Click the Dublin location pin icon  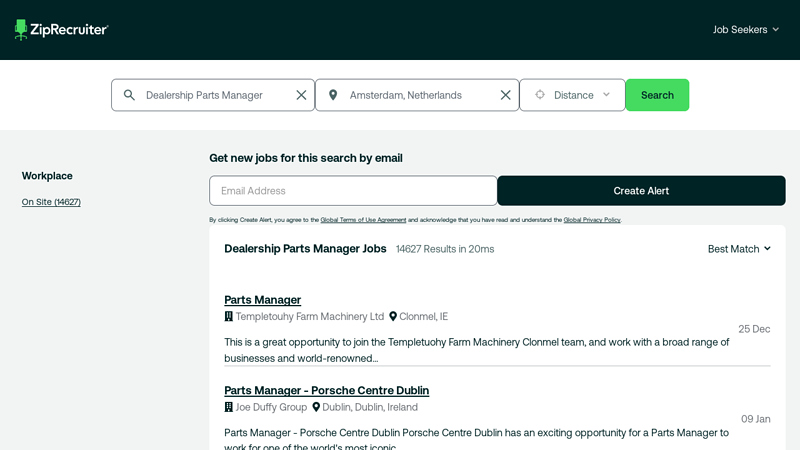tap(316, 407)
